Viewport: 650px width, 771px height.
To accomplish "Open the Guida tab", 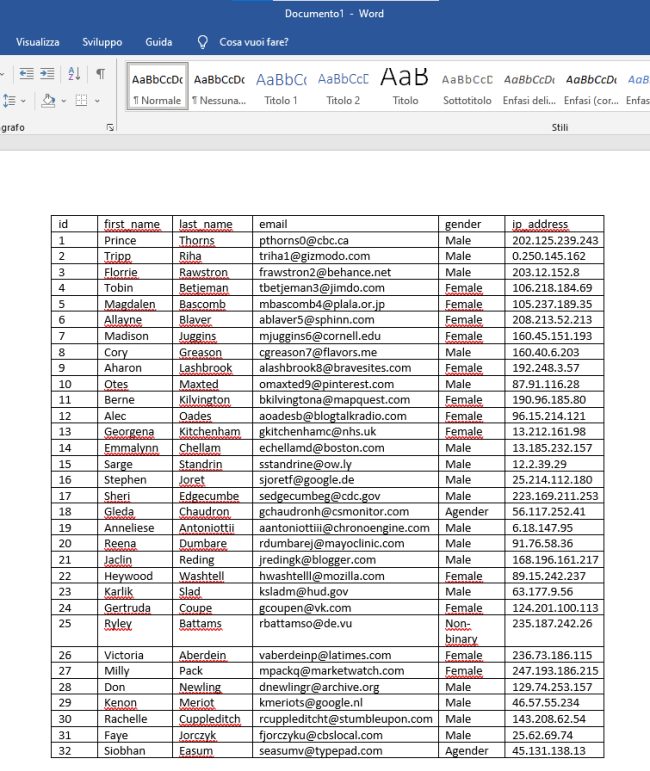I will tap(158, 42).
